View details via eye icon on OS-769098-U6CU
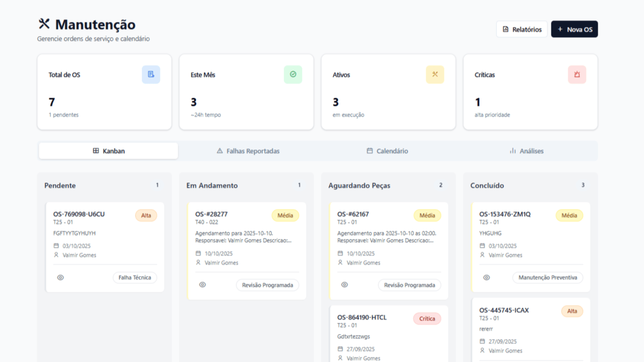 click(x=61, y=278)
